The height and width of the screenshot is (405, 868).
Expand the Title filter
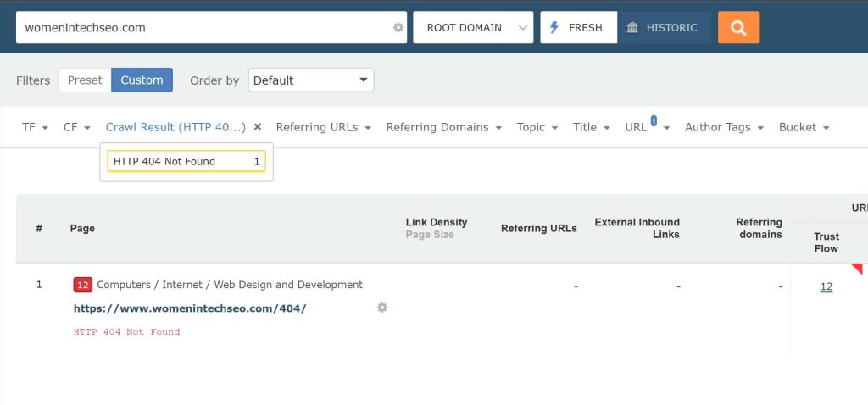click(x=591, y=127)
